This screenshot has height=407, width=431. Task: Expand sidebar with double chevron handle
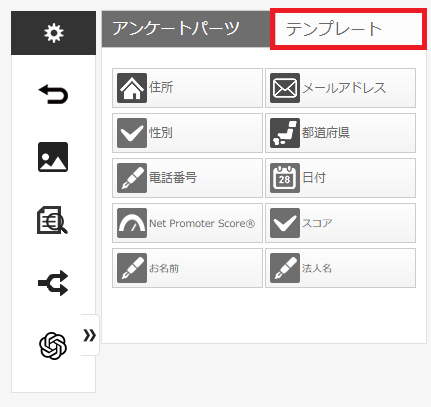click(90, 335)
